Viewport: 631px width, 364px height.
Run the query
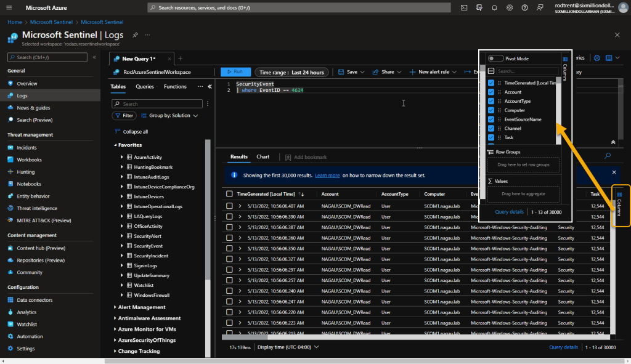point(235,72)
